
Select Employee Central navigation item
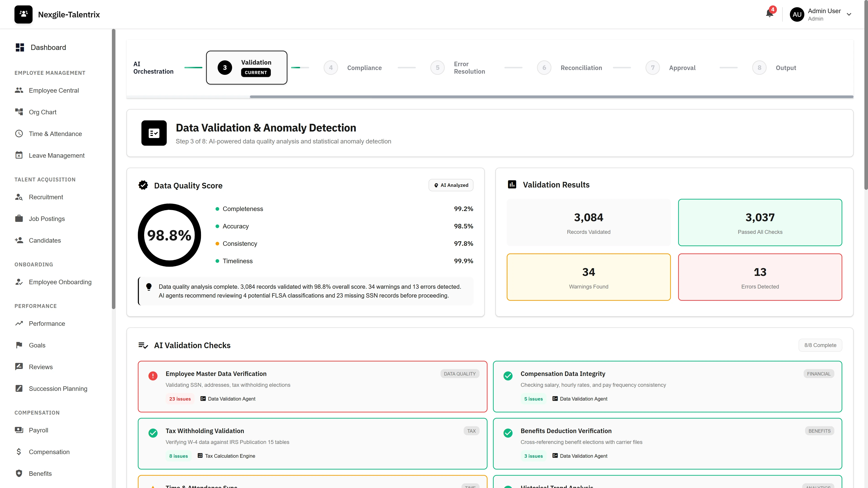[54, 90]
